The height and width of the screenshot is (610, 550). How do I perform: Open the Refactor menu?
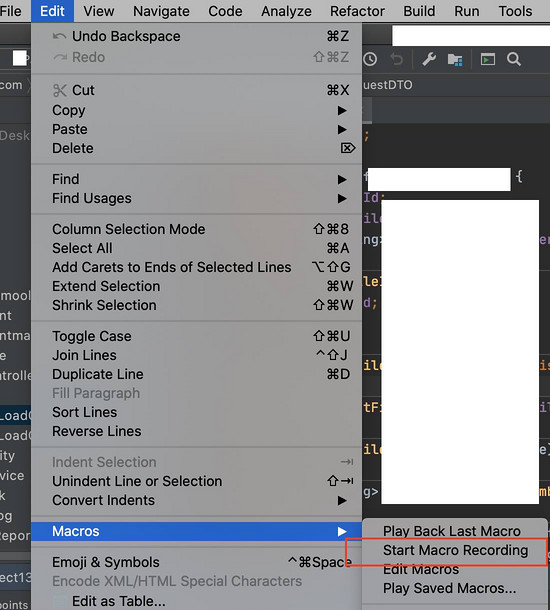[x=357, y=11]
